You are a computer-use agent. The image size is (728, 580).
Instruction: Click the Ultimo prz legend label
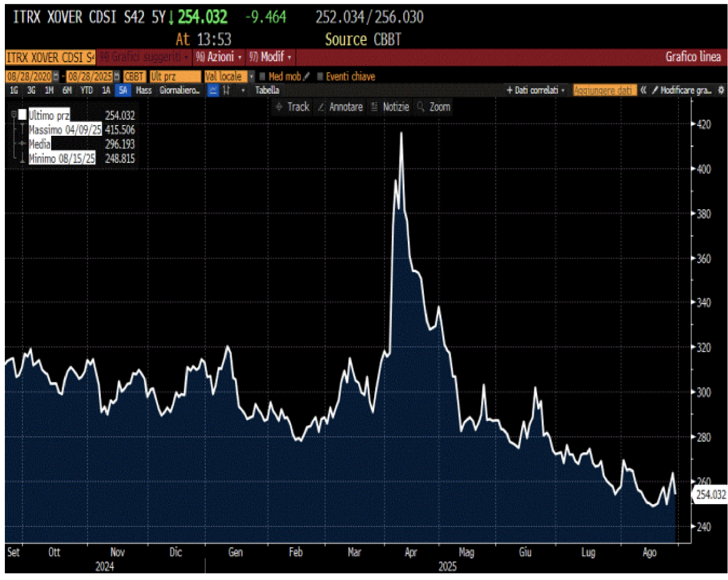49,115
